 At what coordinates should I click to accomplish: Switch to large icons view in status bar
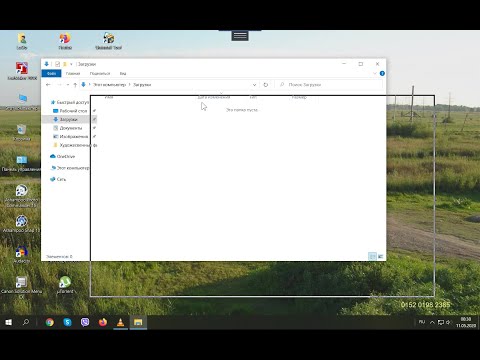pyautogui.click(x=380, y=256)
